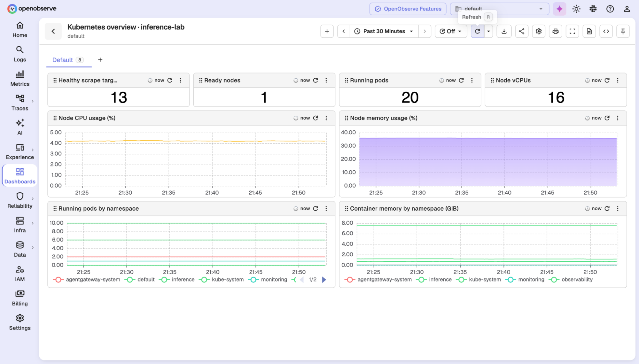
Task: Open the Reliability section
Action: coord(20,200)
